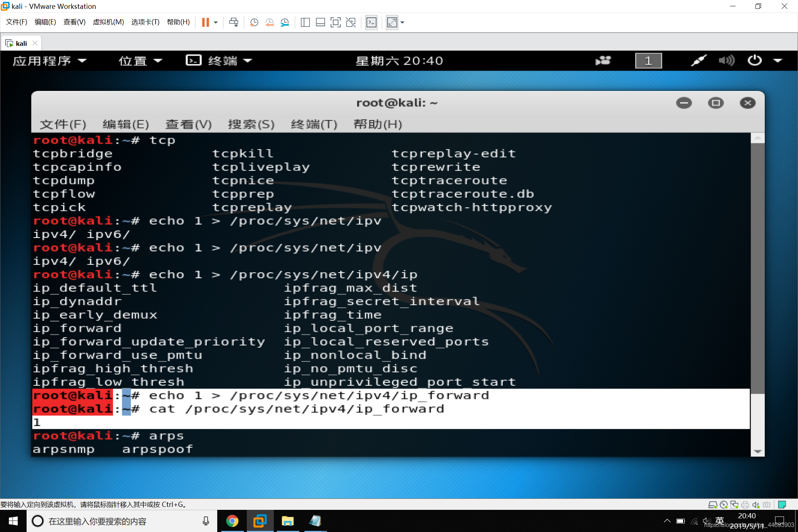Click the stretch guest display icon
This screenshot has height=532, width=798.
click(392, 23)
